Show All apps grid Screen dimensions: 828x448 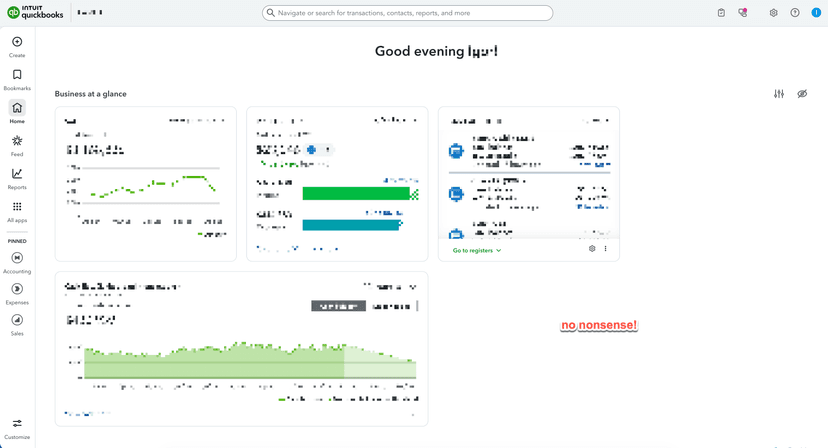click(x=17, y=212)
